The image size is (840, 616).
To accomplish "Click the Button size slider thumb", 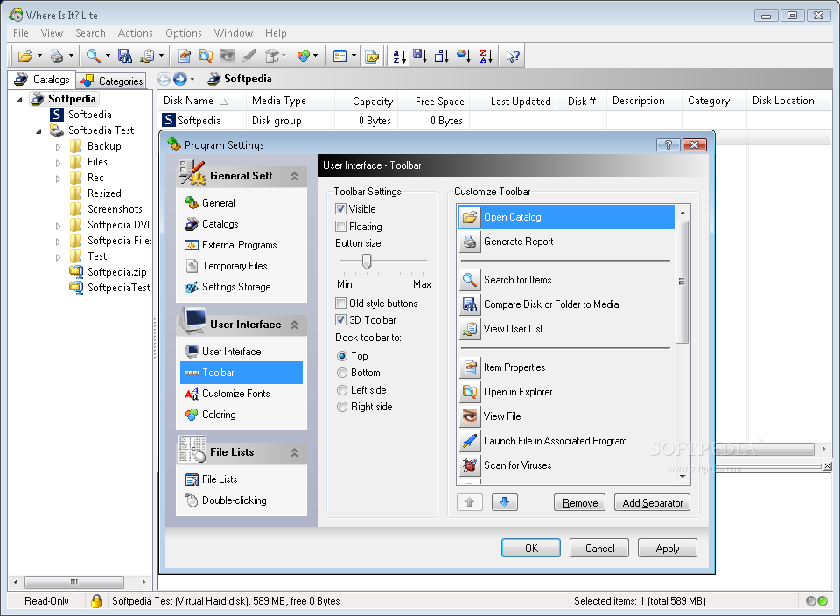I will (367, 262).
